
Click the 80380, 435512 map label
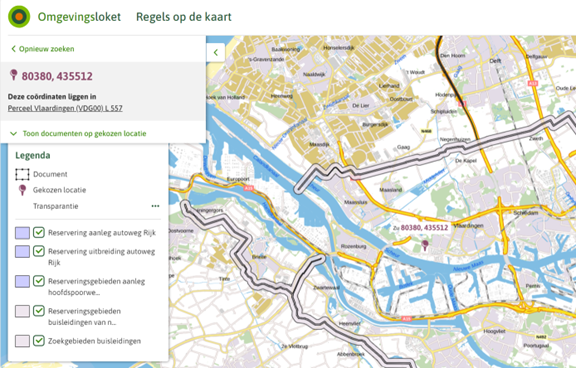pos(424,228)
